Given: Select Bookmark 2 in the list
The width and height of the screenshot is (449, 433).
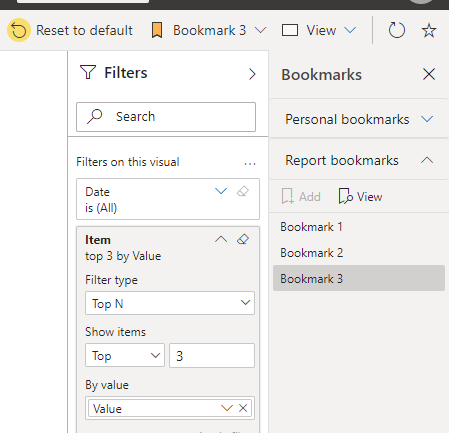Looking at the screenshot, I should click(x=359, y=253).
